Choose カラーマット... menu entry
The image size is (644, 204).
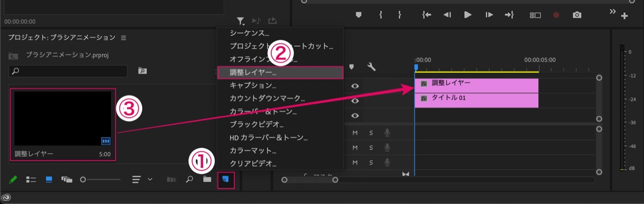(280, 150)
